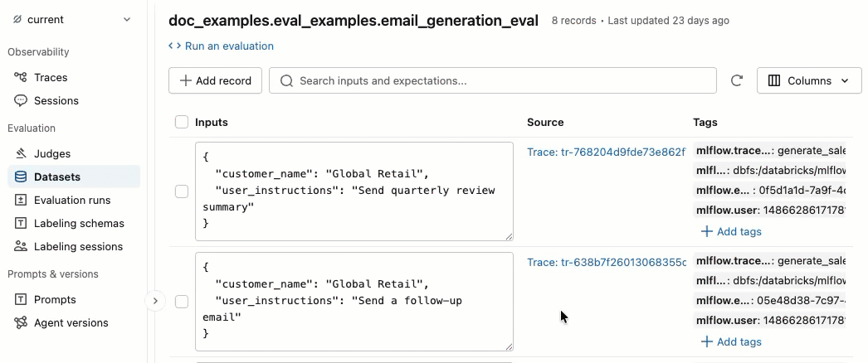Viewport: 868px width, 363px height.
Task: Collapse the sidebar with arrow handle
Action: 155,301
